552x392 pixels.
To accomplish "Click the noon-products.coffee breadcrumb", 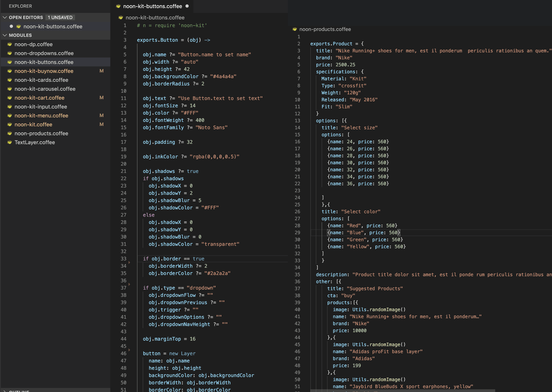I will coord(325,29).
